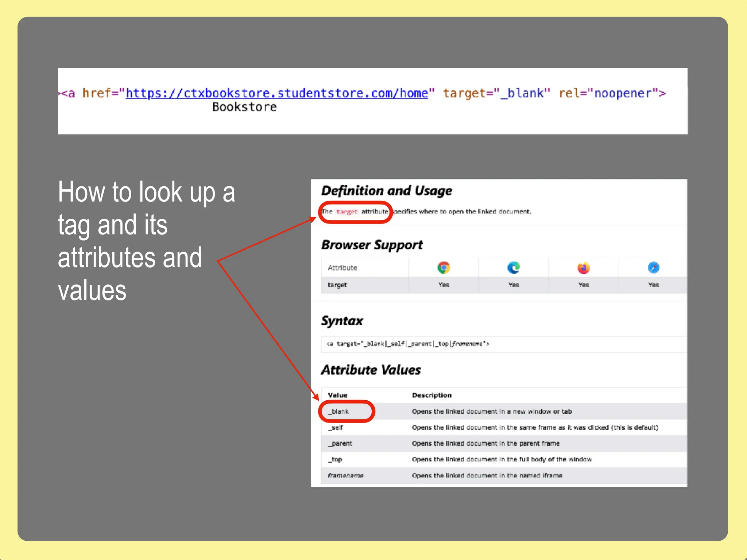Click the Bookstore link text

[x=244, y=107]
